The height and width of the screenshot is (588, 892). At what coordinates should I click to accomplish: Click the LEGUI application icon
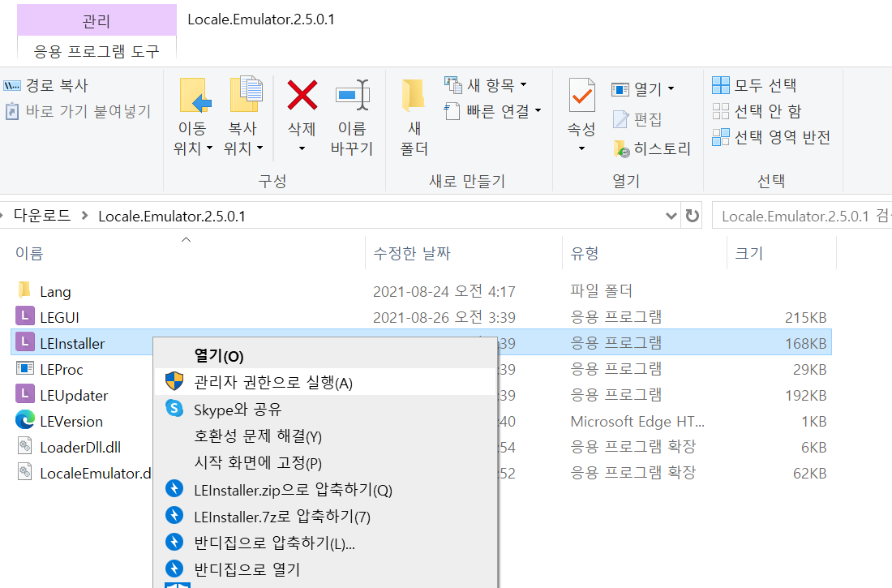pos(24,316)
